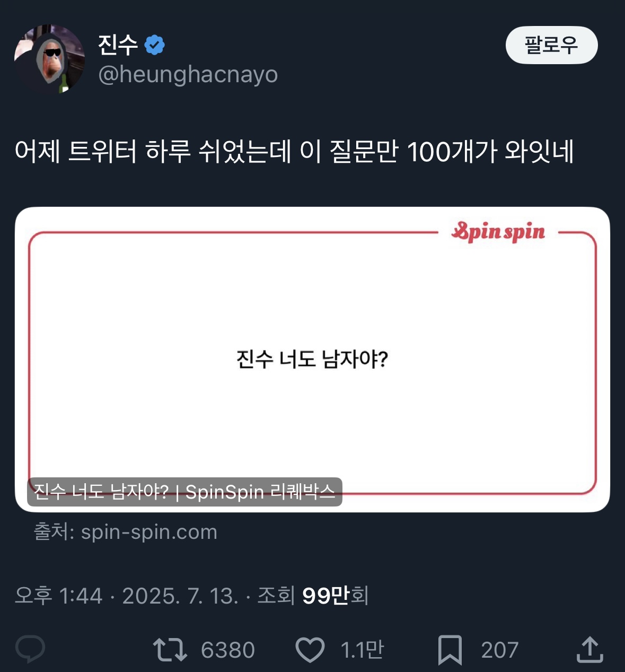Click the reply speech bubble icon
Screen dimensions: 625x672
click(30, 649)
